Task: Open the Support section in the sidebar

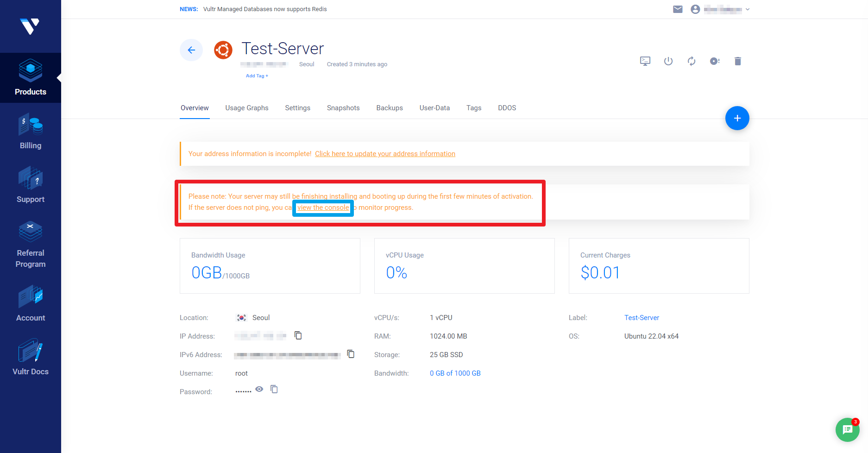Action: pos(31,185)
